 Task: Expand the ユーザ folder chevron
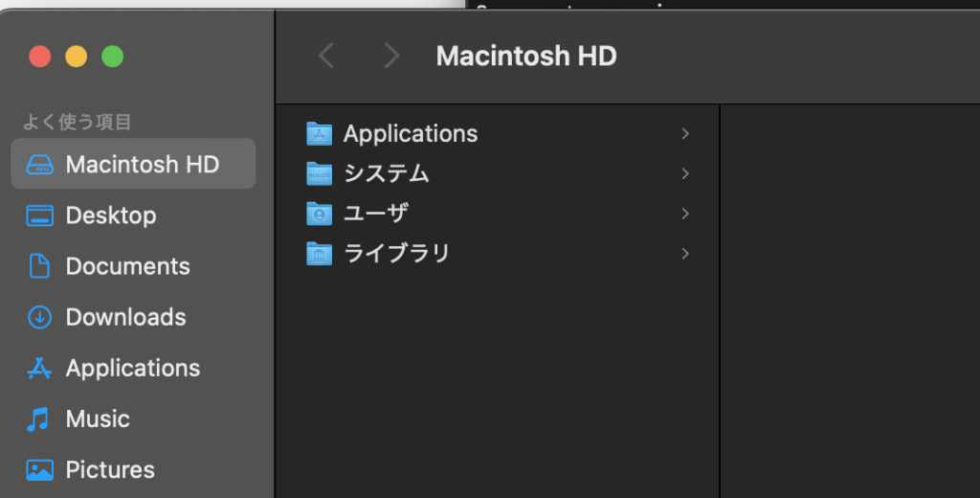click(x=685, y=214)
